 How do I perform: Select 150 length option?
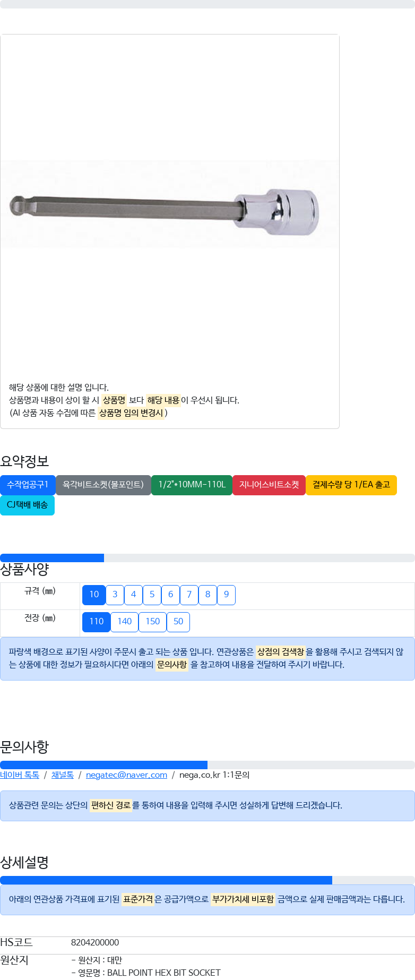tap(152, 622)
